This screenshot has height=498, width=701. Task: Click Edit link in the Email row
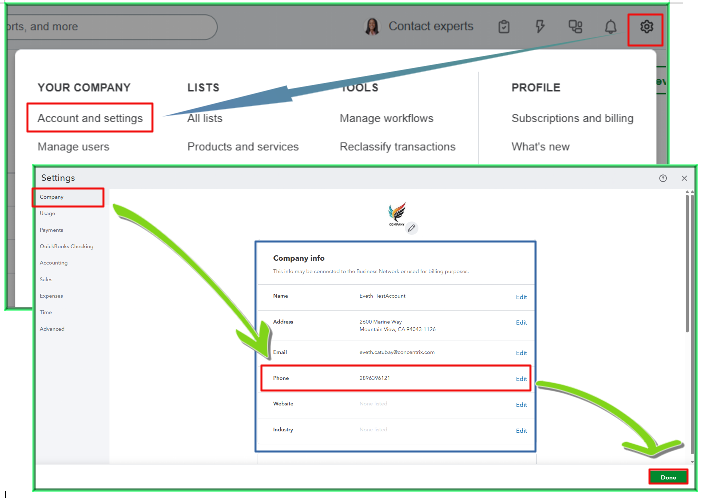pyautogui.click(x=521, y=353)
